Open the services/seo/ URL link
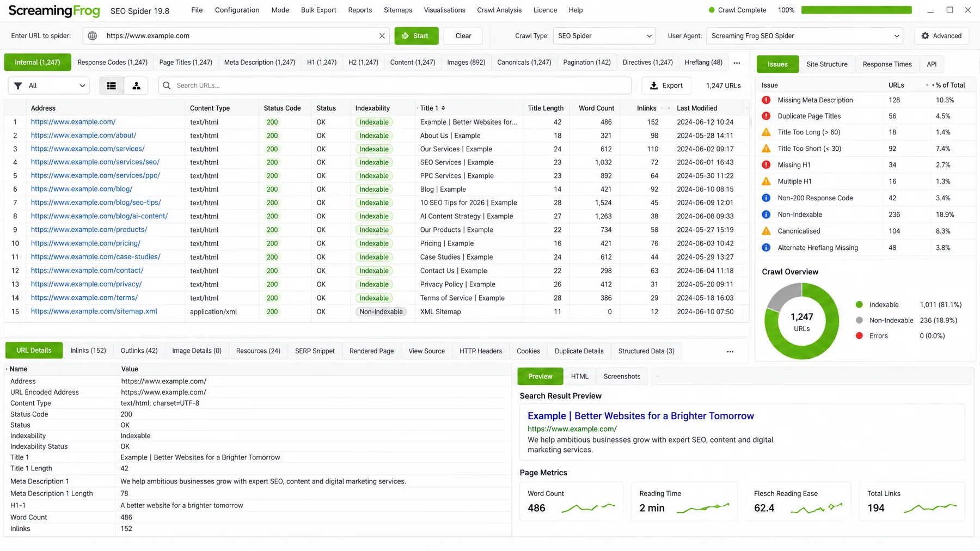 95,162
